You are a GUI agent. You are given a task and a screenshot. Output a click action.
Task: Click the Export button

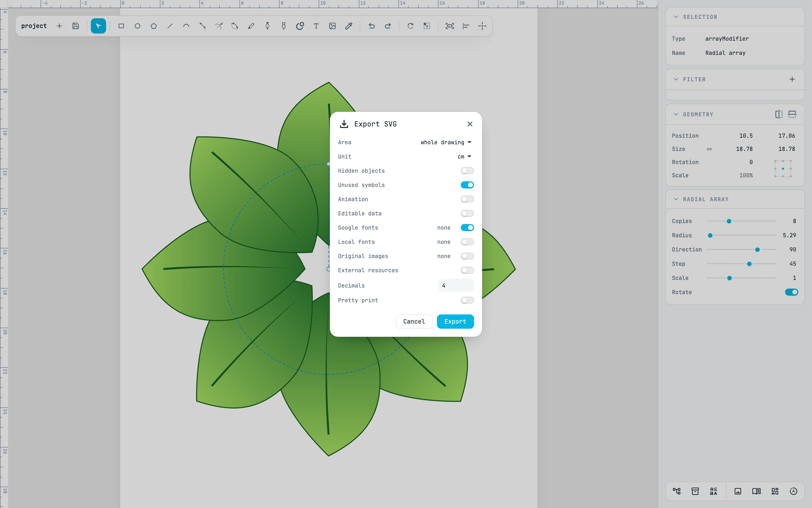[455, 322]
